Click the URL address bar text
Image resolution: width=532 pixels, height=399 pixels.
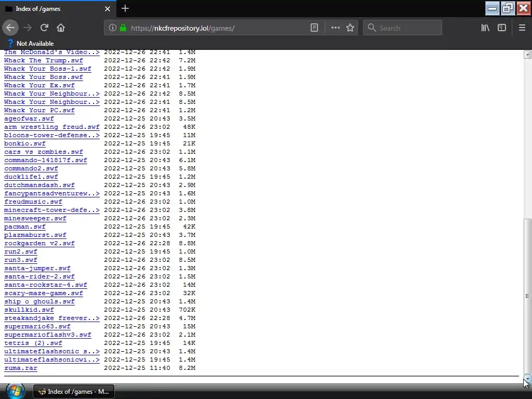coord(182,28)
